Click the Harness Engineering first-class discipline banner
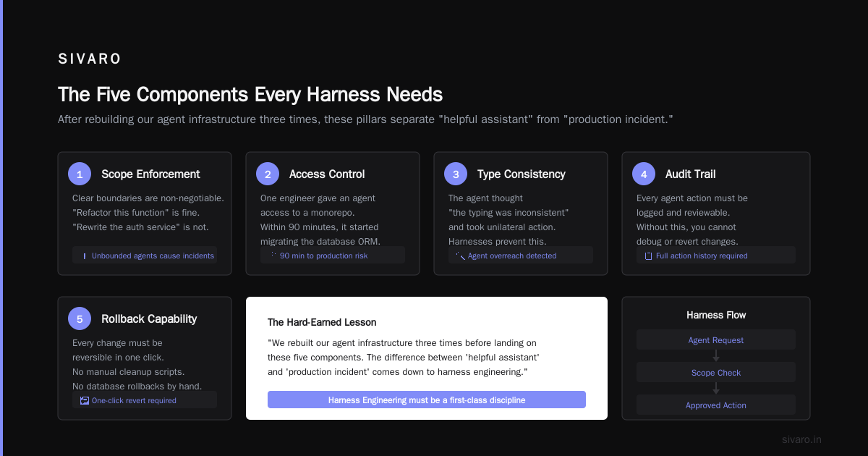Image resolution: width=868 pixels, height=456 pixels. click(427, 400)
